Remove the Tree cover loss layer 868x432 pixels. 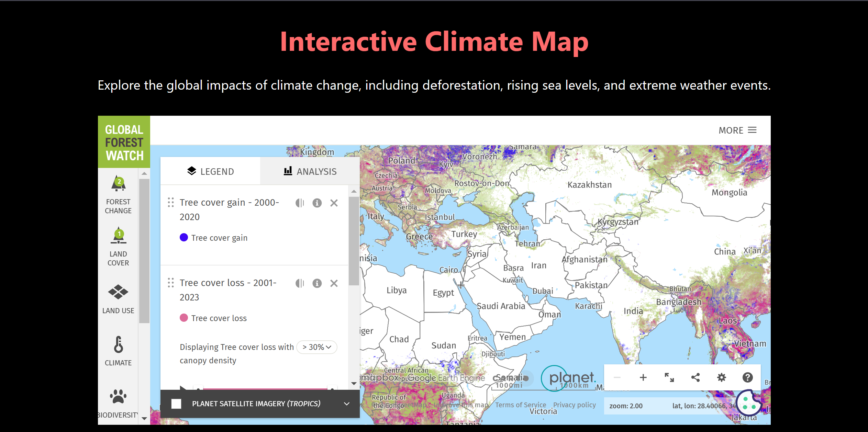tap(334, 283)
